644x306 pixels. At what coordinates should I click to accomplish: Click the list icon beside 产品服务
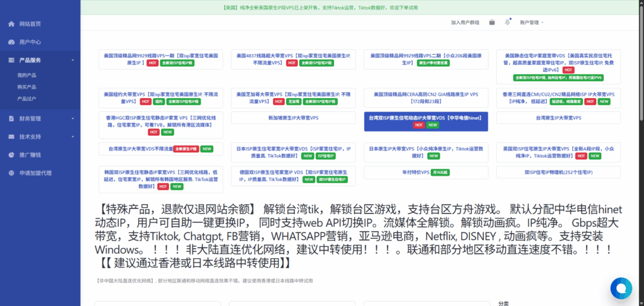[11, 60]
